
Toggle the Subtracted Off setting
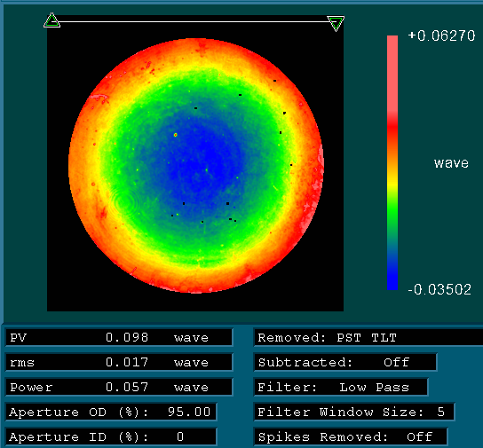tap(345, 362)
